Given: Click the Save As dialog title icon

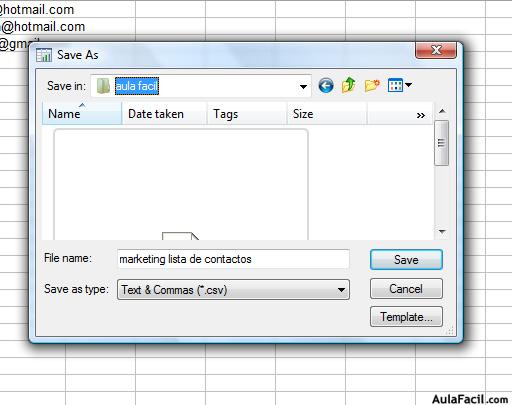Looking at the screenshot, I should pos(44,55).
